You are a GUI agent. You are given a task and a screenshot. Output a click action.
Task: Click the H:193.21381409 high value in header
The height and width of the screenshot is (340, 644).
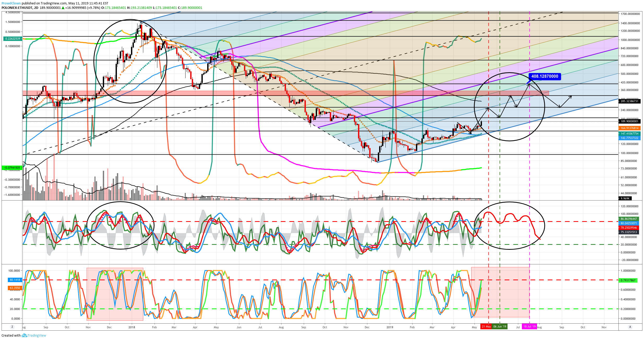click(139, 8)
